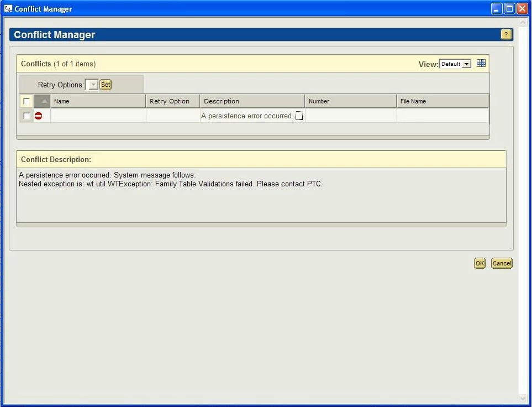Viewport: 532px width, 407px height.
Task: Click the 'System message follows' text line
Action: [x=107, y=175]
